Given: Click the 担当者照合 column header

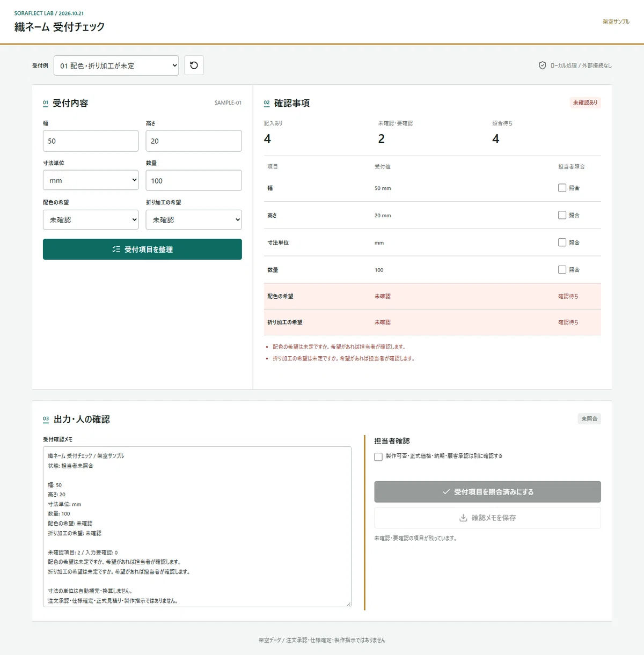Looking at the screenshot, I should 572,167.
